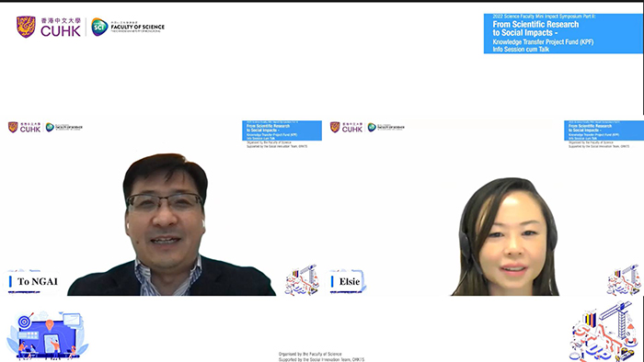Select the To NGAI name tag
This screenshot has width=644, height=362.
(x=33, y=281)
